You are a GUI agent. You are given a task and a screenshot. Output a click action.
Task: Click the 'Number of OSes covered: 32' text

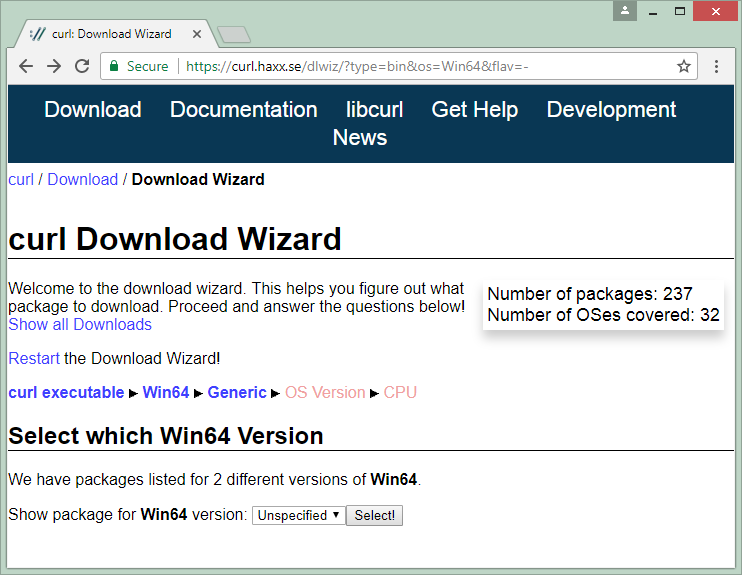603,315
